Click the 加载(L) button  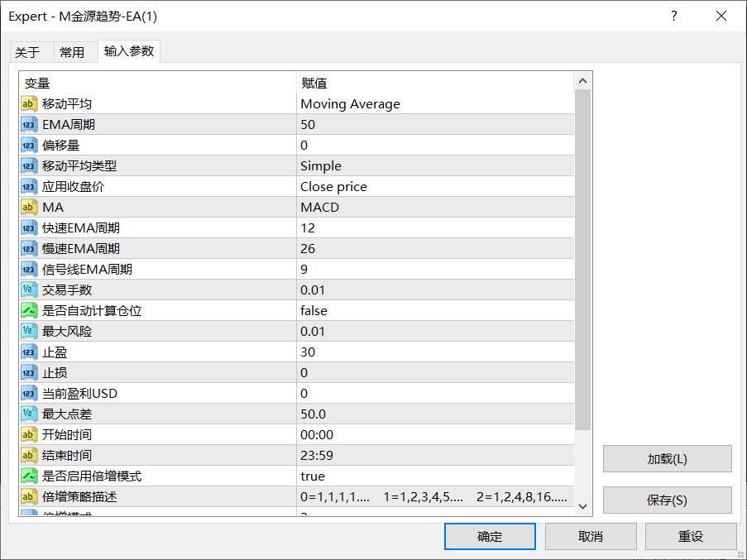click(x=667, y=458)
